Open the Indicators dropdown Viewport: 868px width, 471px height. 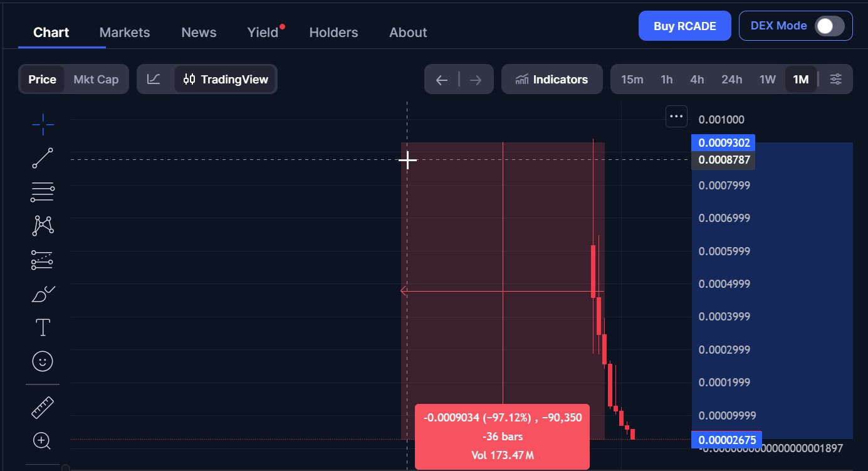tap(552, 80)
